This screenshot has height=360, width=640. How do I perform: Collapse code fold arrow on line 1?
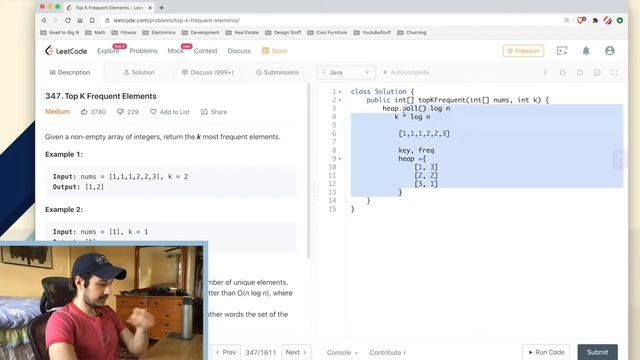[340, 92]
